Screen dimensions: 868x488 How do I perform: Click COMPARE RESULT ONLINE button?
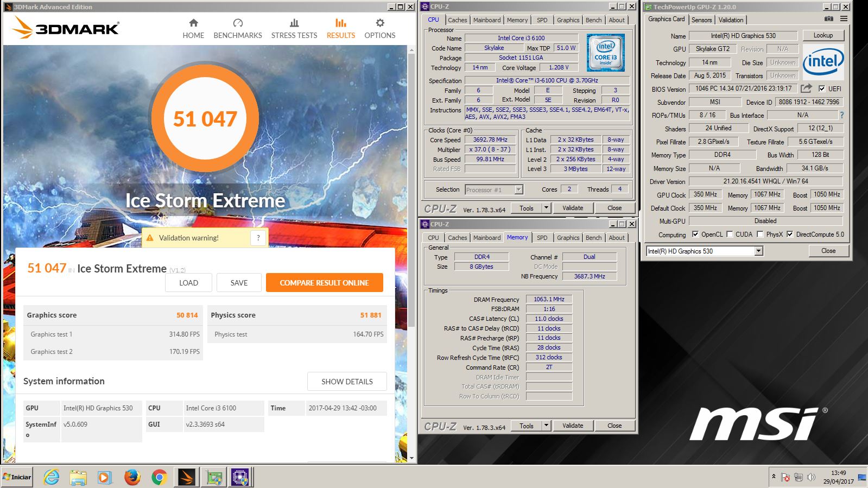coord(324,283)
